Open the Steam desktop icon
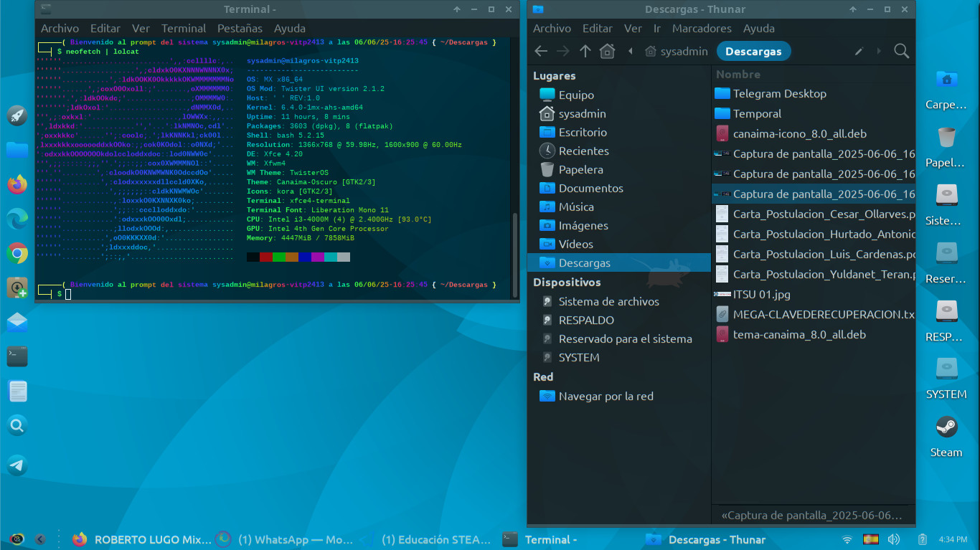The width and height of the screenshot is (980, 550). (946, 435)
